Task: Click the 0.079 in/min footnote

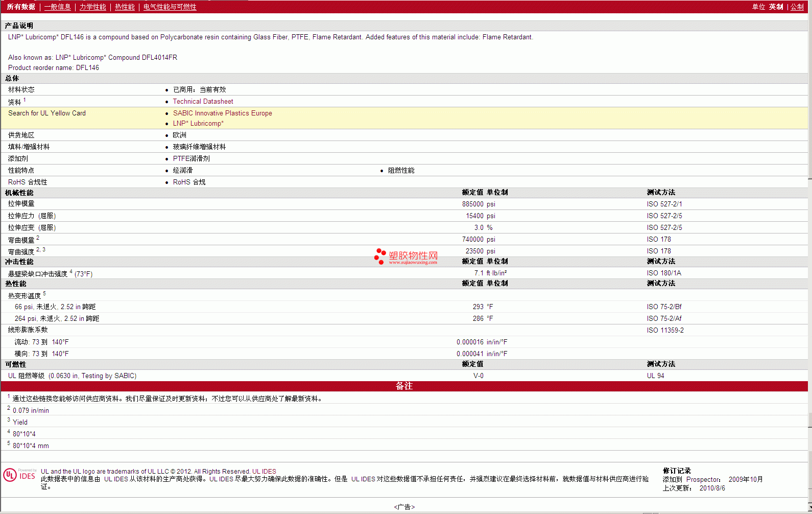Action: 31,410
